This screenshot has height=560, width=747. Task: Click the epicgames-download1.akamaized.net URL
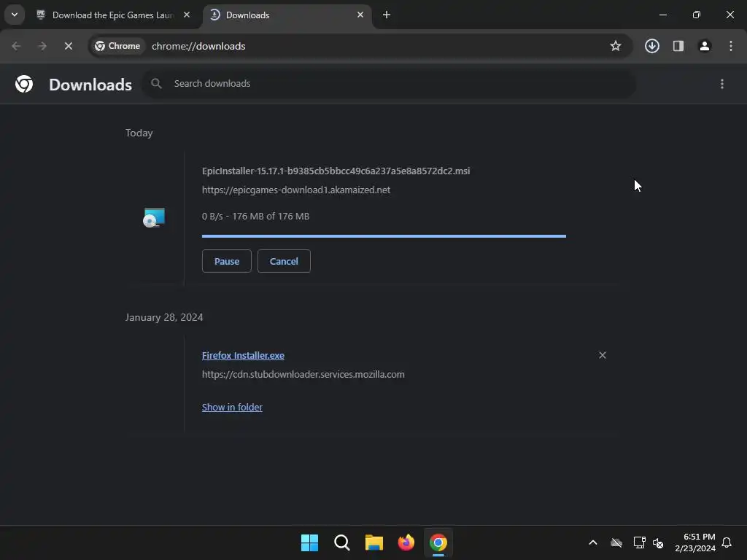coord(296,190)
